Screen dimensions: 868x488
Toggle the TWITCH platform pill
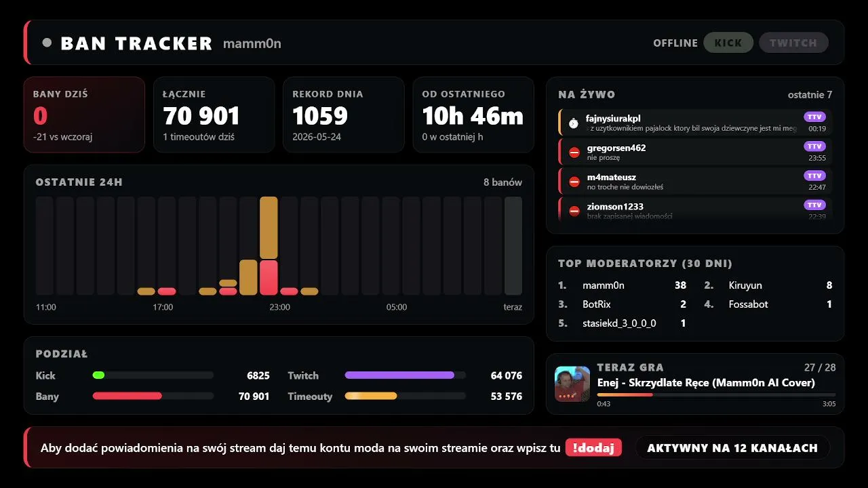(x=793, y=43)
